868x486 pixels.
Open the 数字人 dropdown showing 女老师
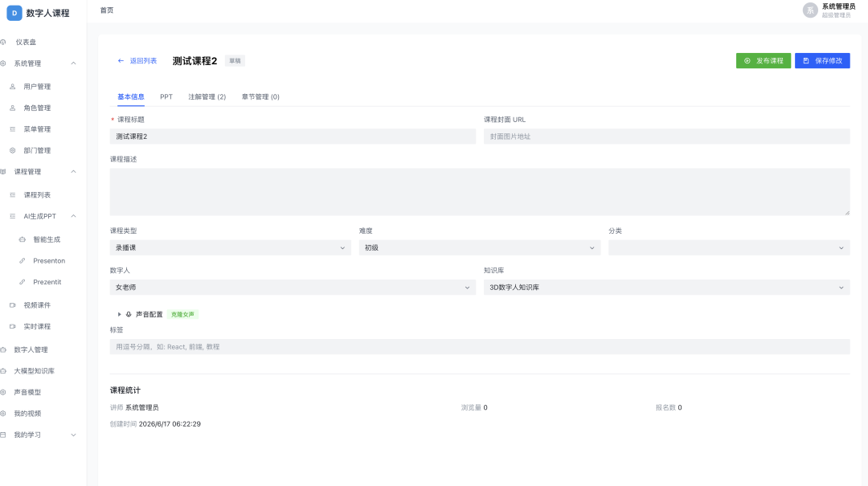pos(293,288)
